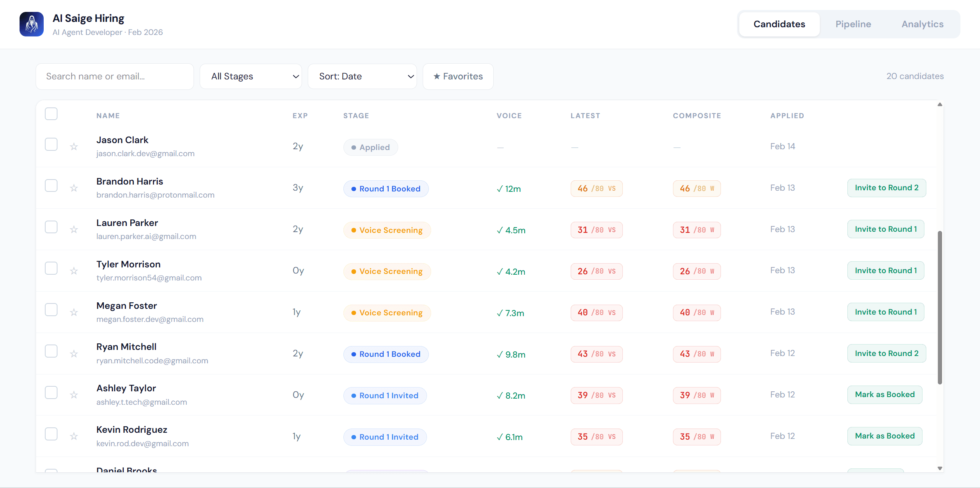Check the box for Tyler Morrison

click(51, 268)
